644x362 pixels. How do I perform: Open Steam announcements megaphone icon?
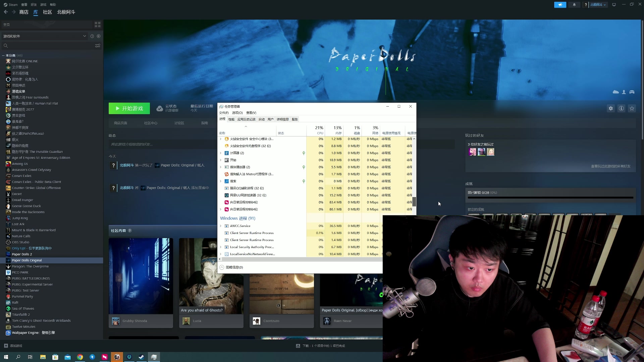click(560, 5)
